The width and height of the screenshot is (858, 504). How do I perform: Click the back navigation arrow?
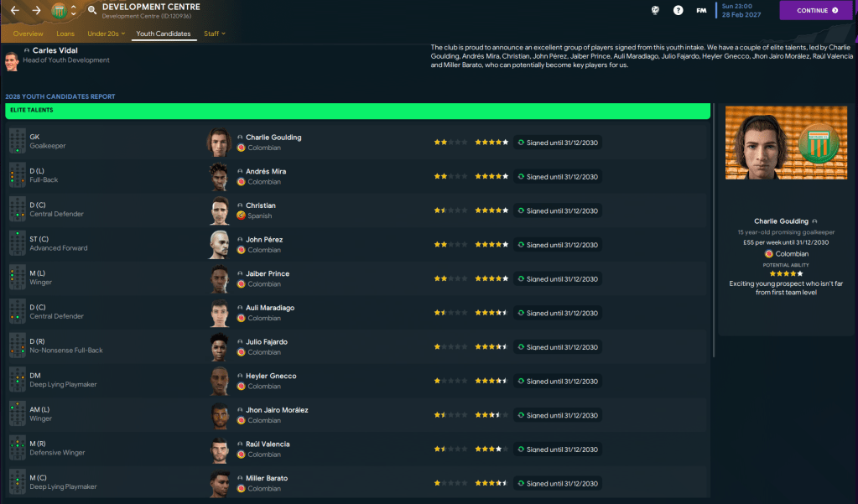[x=14, y=10]
